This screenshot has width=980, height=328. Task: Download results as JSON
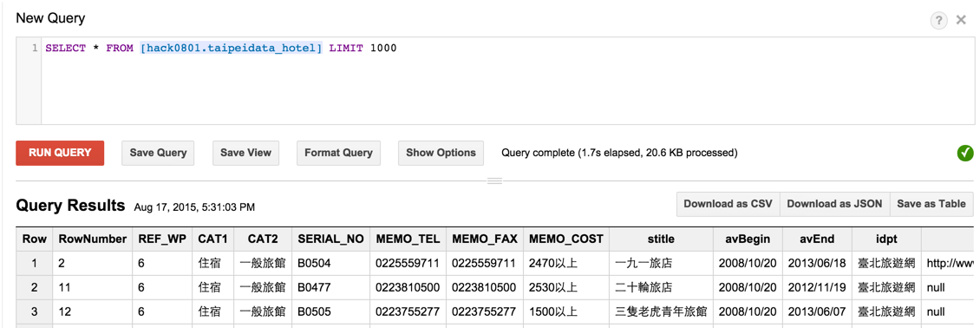834,204
